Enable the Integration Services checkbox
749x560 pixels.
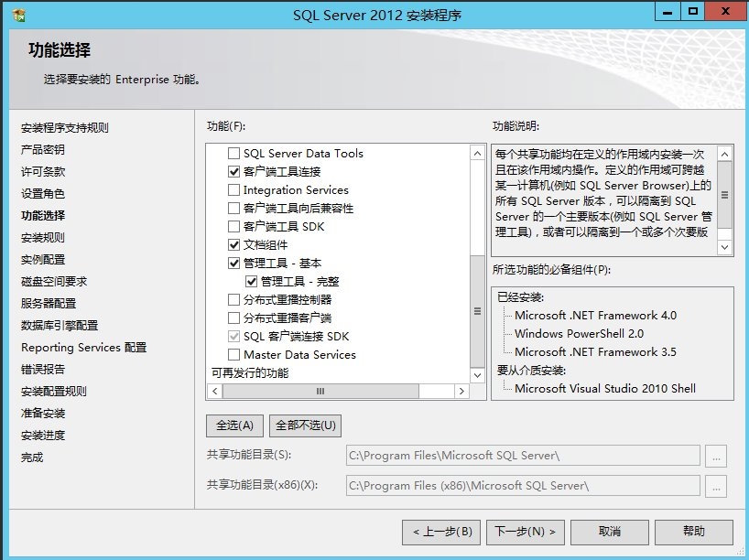233,190
